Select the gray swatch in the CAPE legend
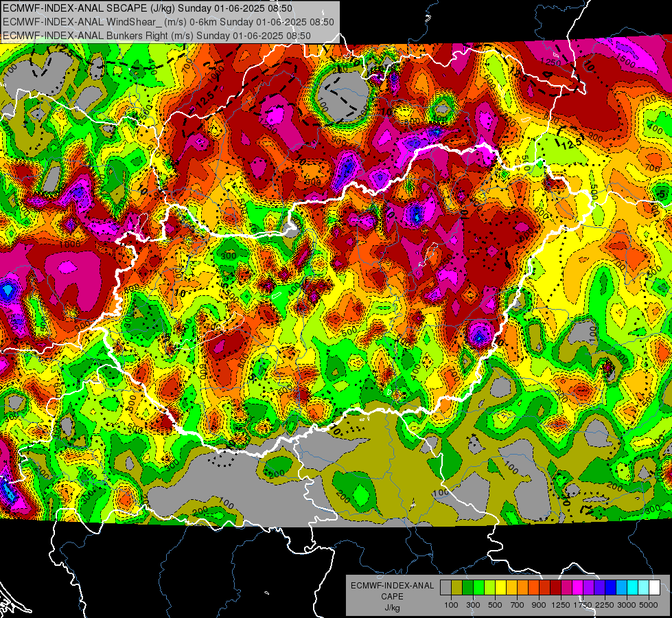 [x=445, y=588]
